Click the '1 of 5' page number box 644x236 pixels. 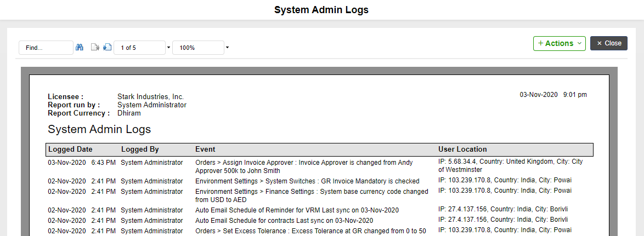(x=139, y=48)
